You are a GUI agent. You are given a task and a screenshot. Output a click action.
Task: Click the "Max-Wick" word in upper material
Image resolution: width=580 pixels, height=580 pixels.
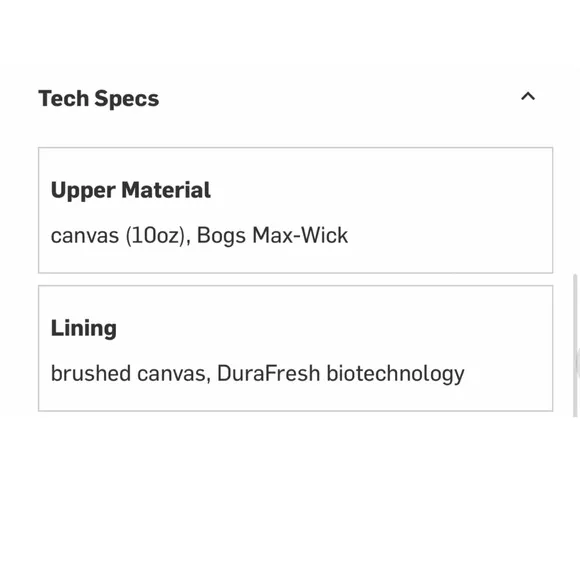tap(300, 235)
